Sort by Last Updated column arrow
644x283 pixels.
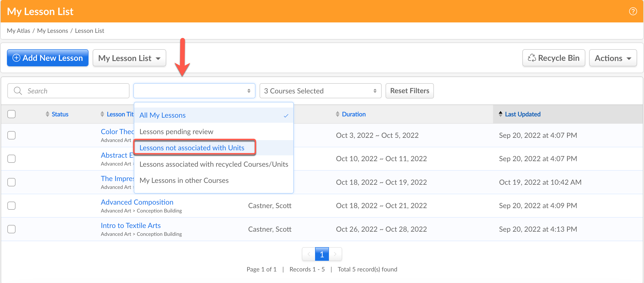click(x=500, y=114)
